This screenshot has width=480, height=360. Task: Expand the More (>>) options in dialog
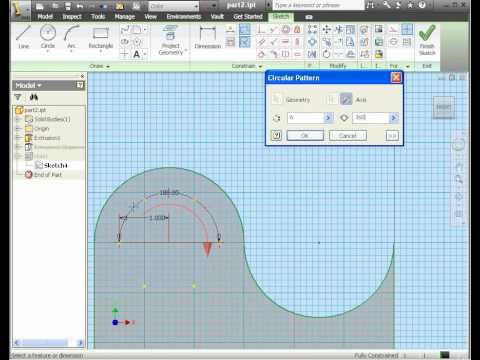pyautogui.click(x=392, y=136)
